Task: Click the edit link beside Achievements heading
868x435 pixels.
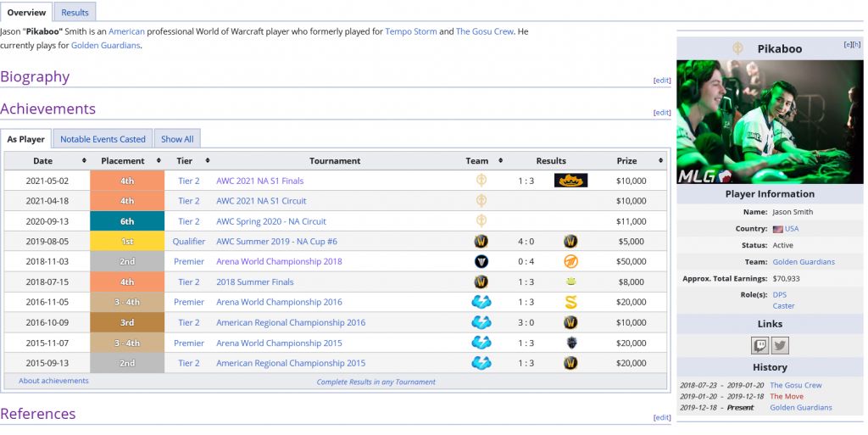Action: (661, 113)
